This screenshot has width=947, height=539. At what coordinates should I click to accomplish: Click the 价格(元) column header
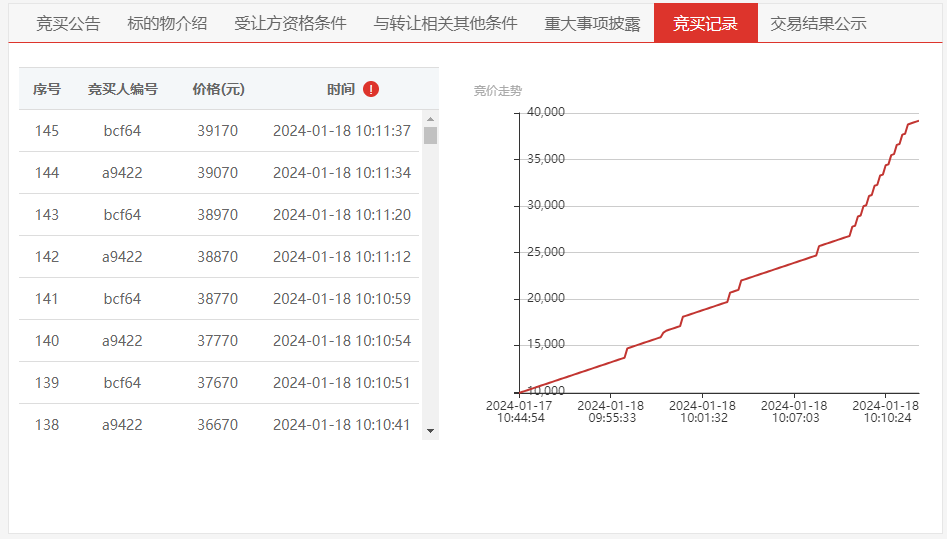(218, 89)
